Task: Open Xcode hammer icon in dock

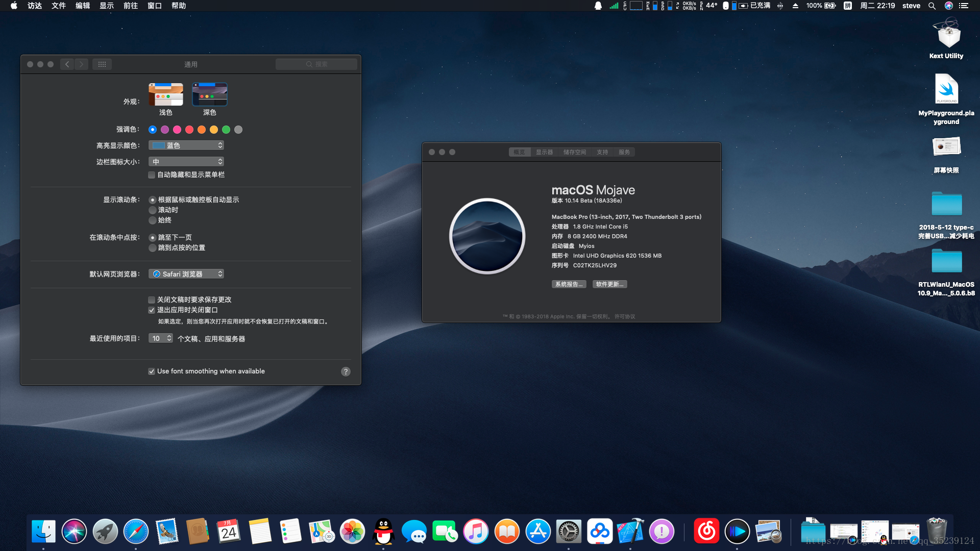Action: point(630,532)
